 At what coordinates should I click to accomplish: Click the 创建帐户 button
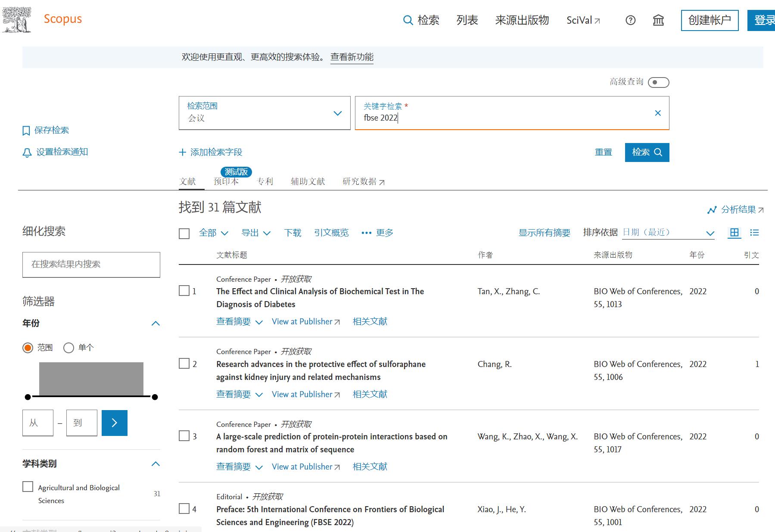710,20
